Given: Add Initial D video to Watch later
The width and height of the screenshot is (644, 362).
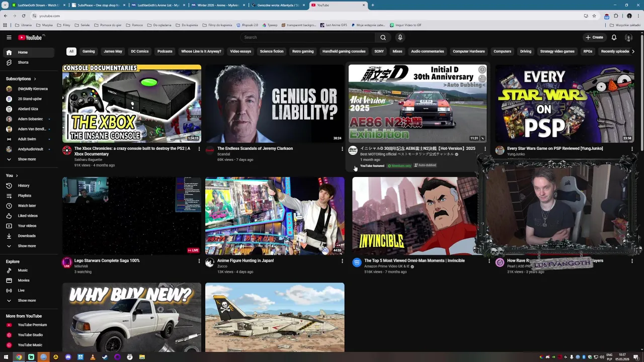Looking at the screenshot, I should [x=482, y=69].
